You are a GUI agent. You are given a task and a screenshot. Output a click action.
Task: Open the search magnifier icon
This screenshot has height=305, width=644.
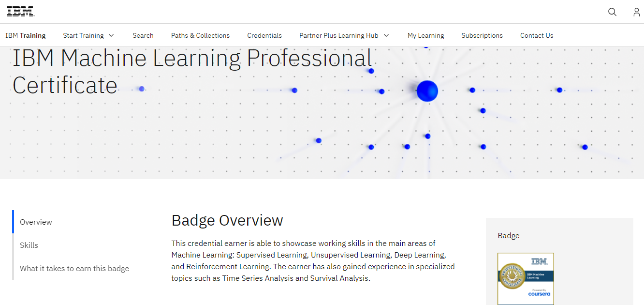(x=612, y=12)
